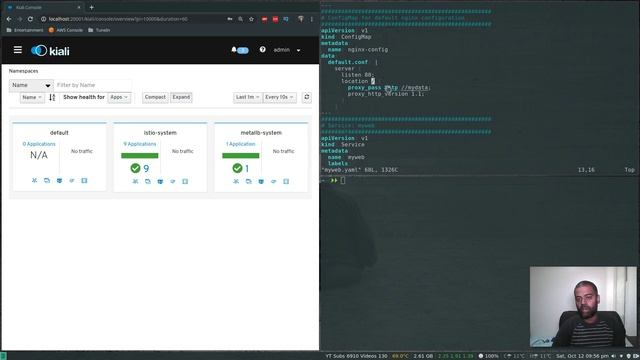Screen dimensions: 640x360
Task: Click the zoom magnifier in address bar
Action: pos(240,19)
